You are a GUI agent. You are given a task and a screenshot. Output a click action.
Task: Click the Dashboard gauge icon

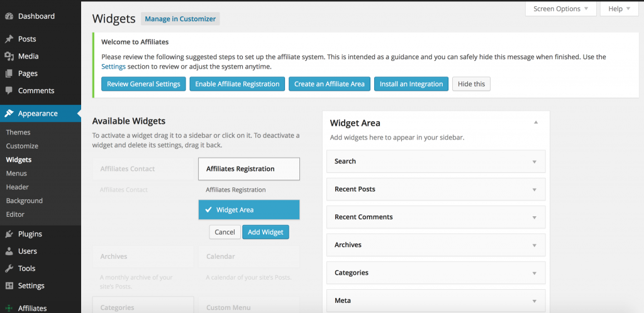[x=9, y=16]
